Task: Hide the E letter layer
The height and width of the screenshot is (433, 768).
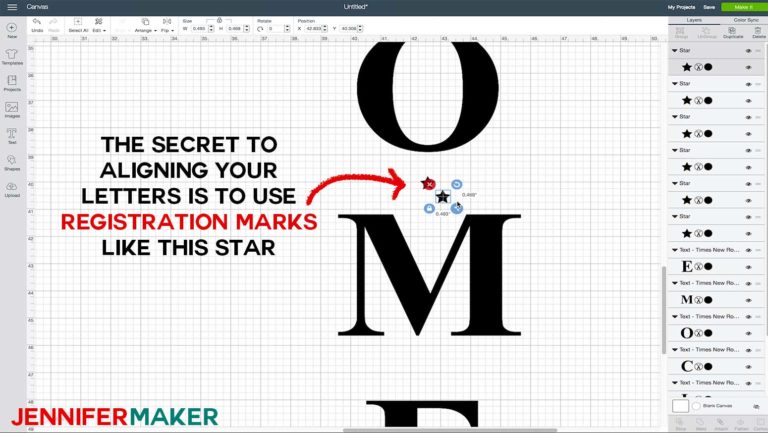Action: click(x=748, y=267)
